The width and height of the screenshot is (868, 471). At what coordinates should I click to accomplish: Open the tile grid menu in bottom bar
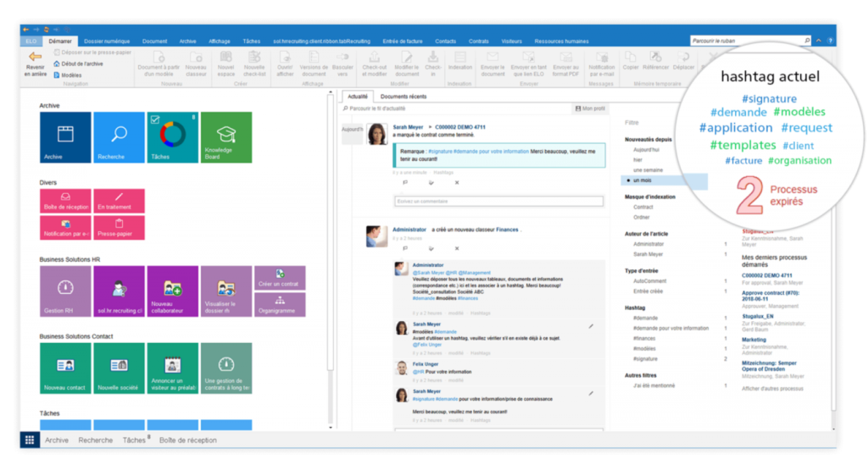30,440
